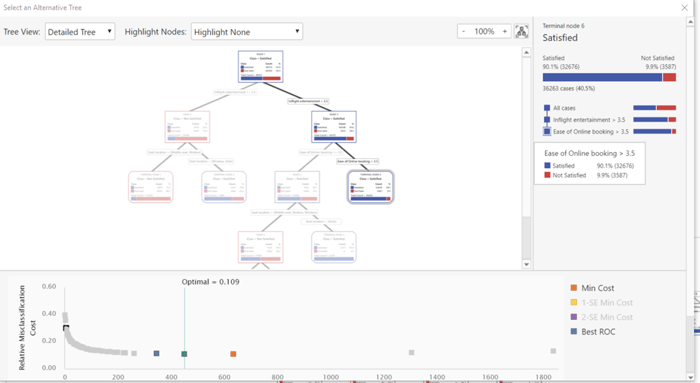Select the Inflight entertainment > 3.5 child node

point(334,127)
